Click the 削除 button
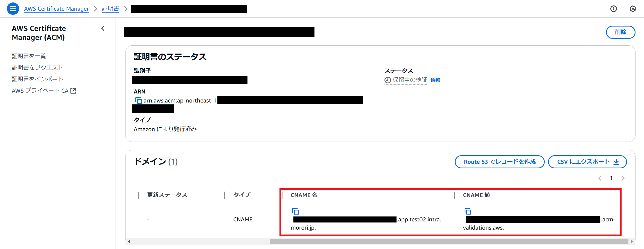 620,32
